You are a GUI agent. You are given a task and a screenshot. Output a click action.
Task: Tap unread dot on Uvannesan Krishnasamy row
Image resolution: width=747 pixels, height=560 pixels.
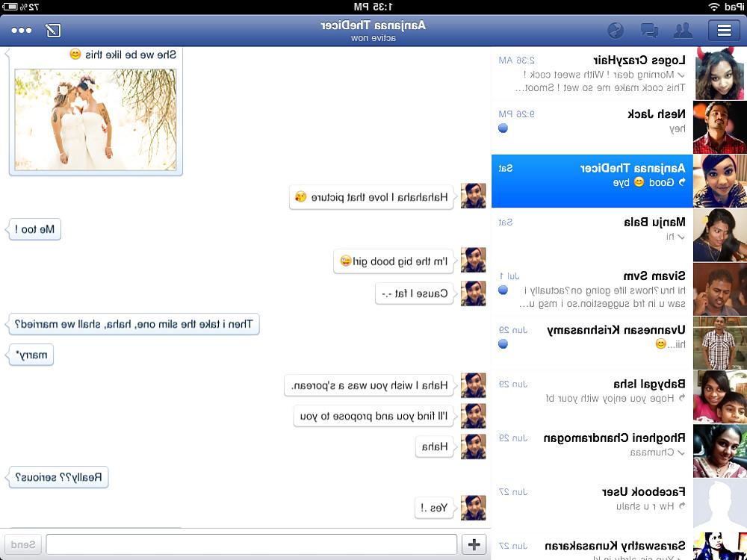(503, 343)
